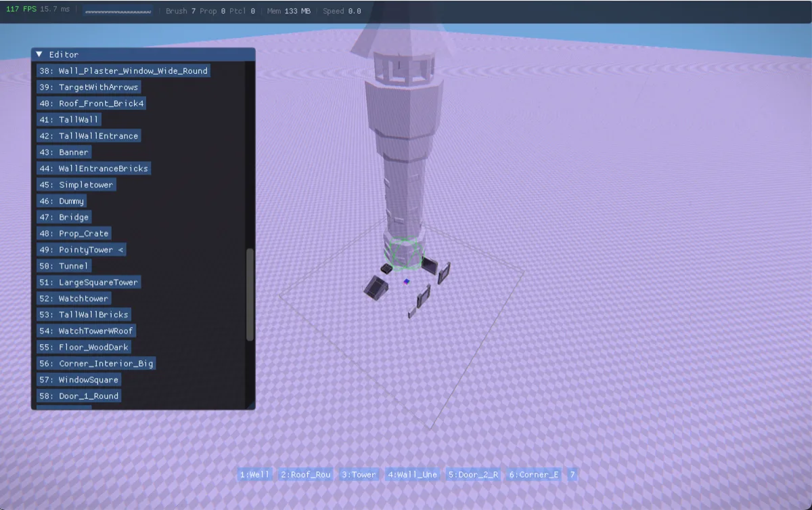Pick 53: TallWallBricks item

(x=84, y=314)
